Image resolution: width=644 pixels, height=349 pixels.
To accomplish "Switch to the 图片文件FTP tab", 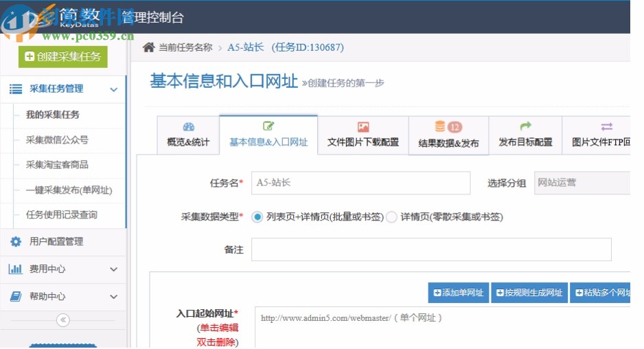I will point(597,135).
